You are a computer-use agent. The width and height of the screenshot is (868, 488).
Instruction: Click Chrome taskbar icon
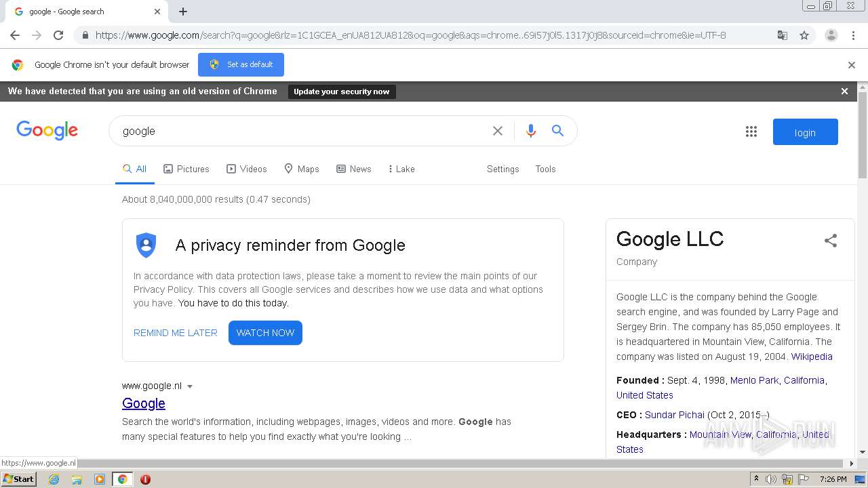122,479
